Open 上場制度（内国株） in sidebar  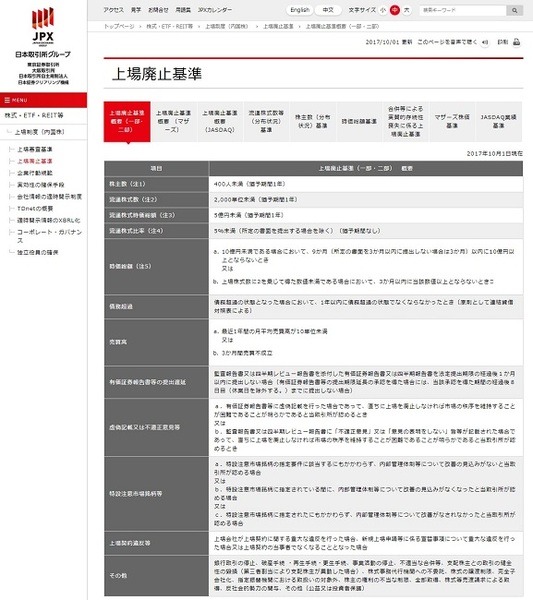(x=39, y=132)
